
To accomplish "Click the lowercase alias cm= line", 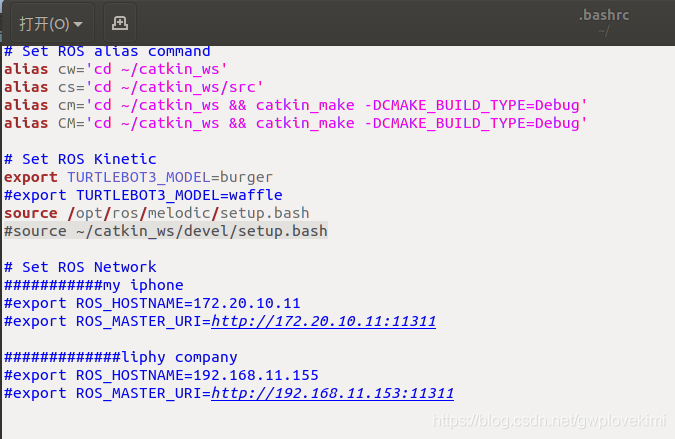I will tap(295, 105).
